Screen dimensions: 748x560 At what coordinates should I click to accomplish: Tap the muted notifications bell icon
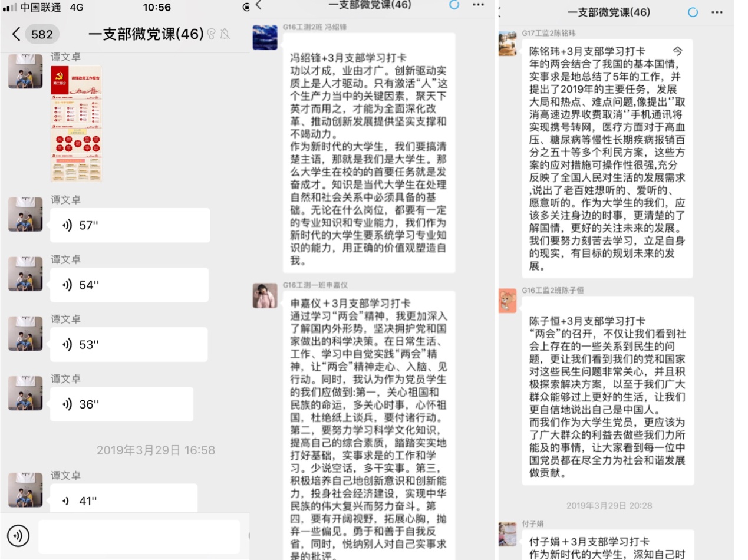click(225, 34)
